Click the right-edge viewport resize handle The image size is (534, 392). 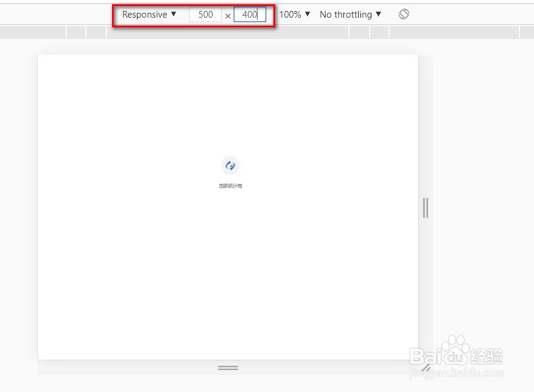[426, 208]
